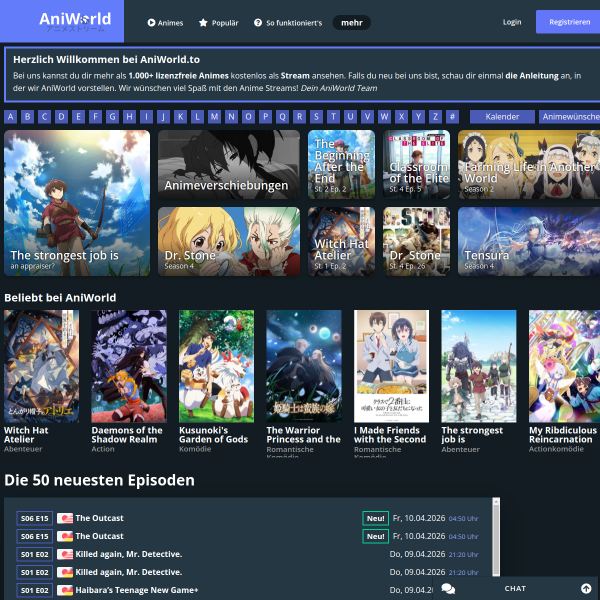
Task: Filter animes by letter S
Action: tap(316, 117)
